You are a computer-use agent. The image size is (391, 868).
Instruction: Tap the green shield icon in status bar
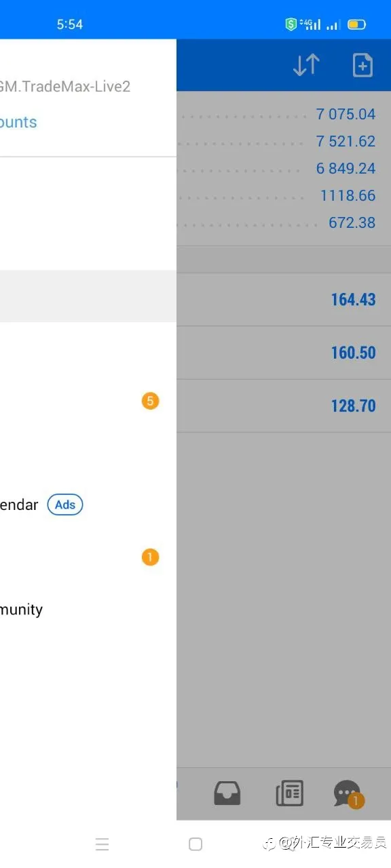point(291,24)
